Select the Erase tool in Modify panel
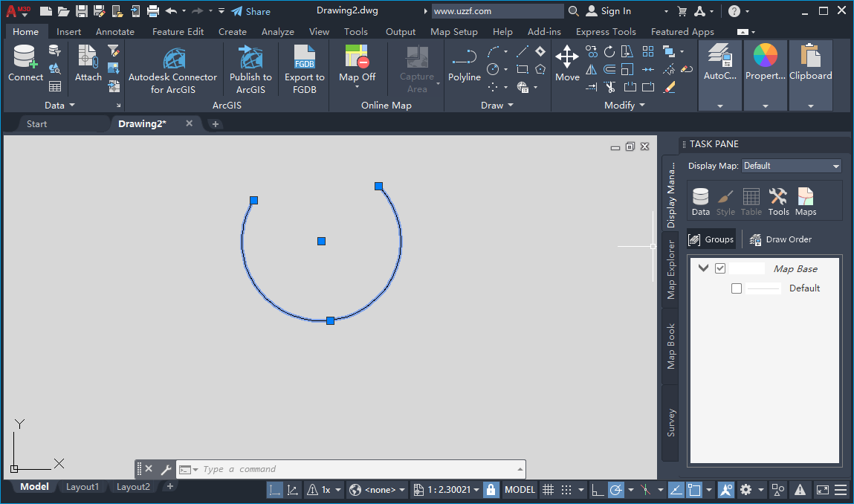854x504 pixels. (669, 87)
